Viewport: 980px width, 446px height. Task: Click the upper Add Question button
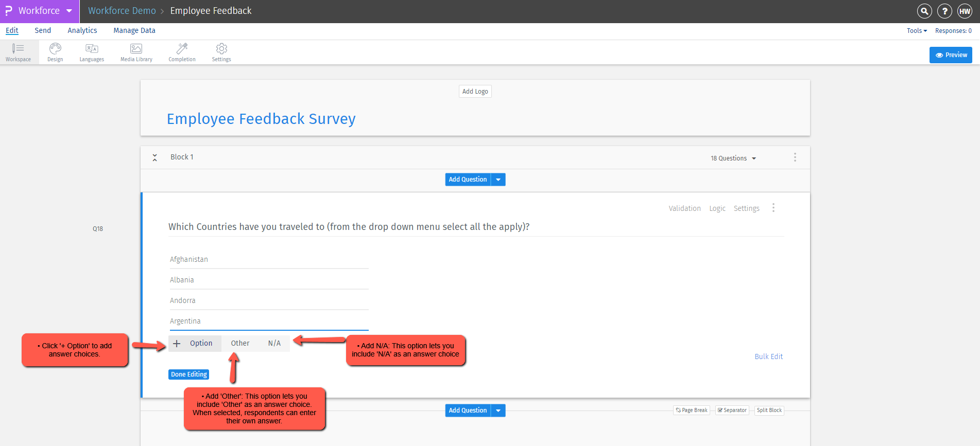coord(468,180)
